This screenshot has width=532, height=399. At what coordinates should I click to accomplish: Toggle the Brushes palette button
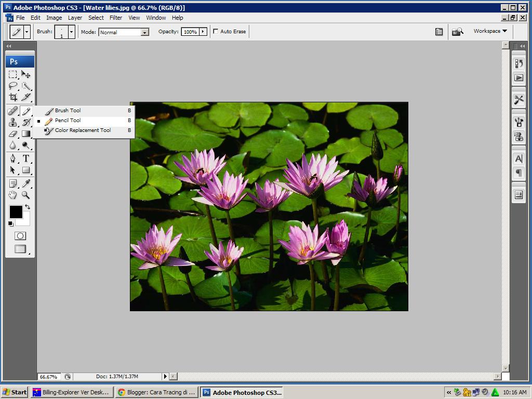tap(438, 32)
